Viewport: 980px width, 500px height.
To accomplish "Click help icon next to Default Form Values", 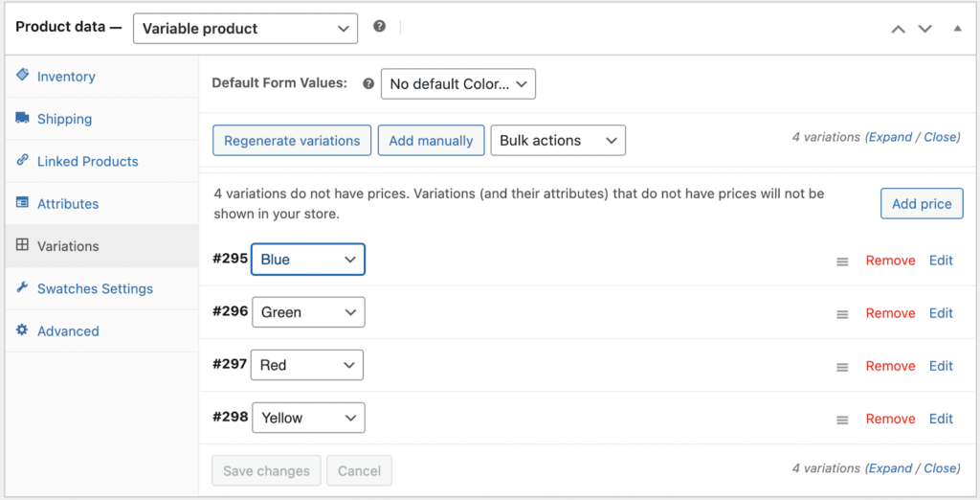I will [x=367, y=83].
